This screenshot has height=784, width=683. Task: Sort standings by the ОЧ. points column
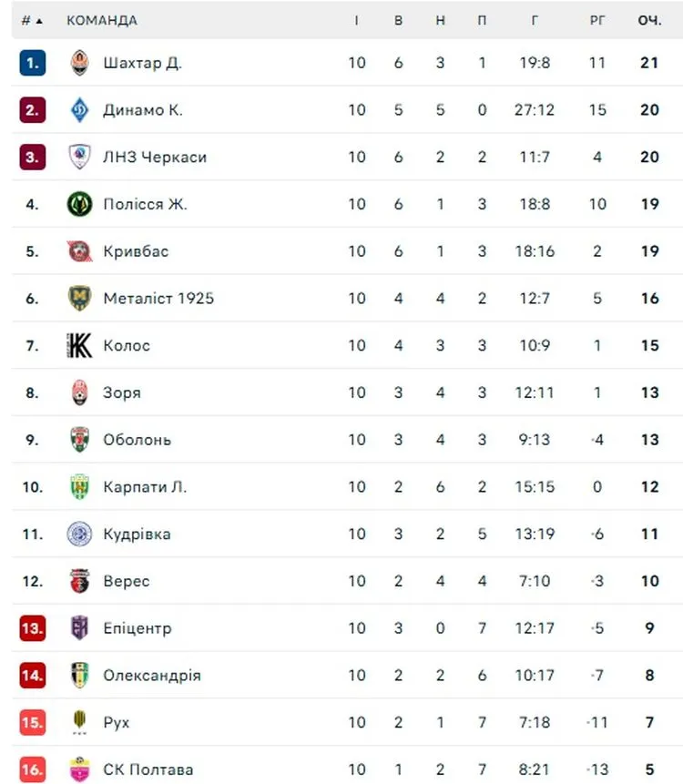click(x=648, y=20)
